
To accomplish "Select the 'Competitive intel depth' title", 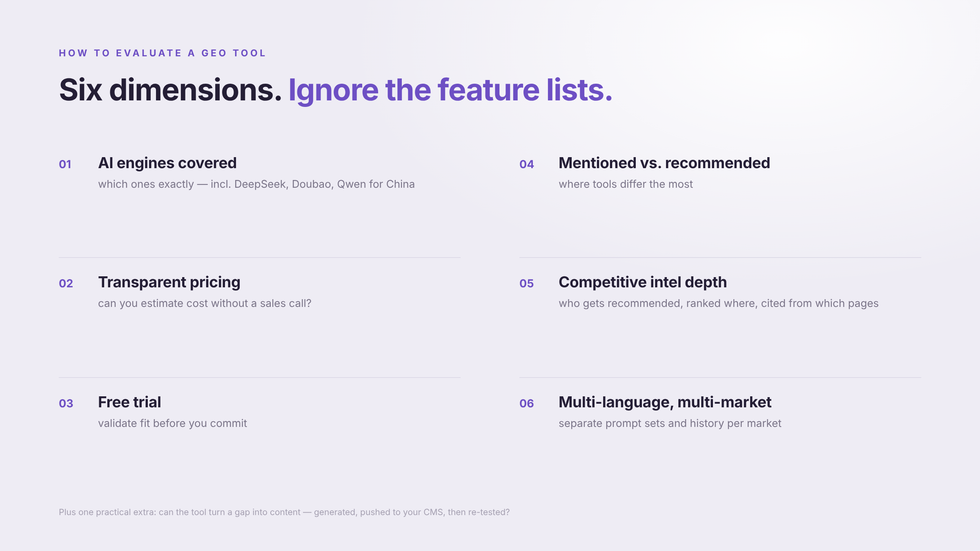I will (x=643, y=282).
